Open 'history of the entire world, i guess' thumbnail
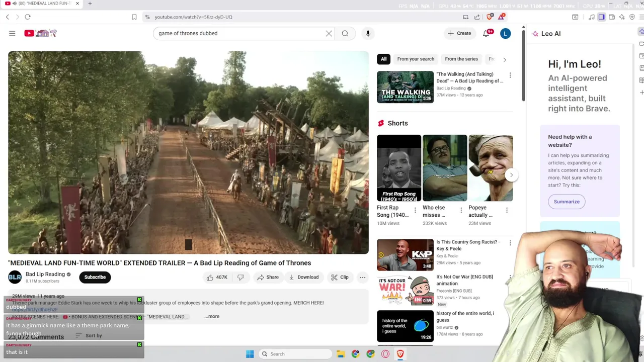The width and height of the screenshot is (644, 362). tap(405, 326)
